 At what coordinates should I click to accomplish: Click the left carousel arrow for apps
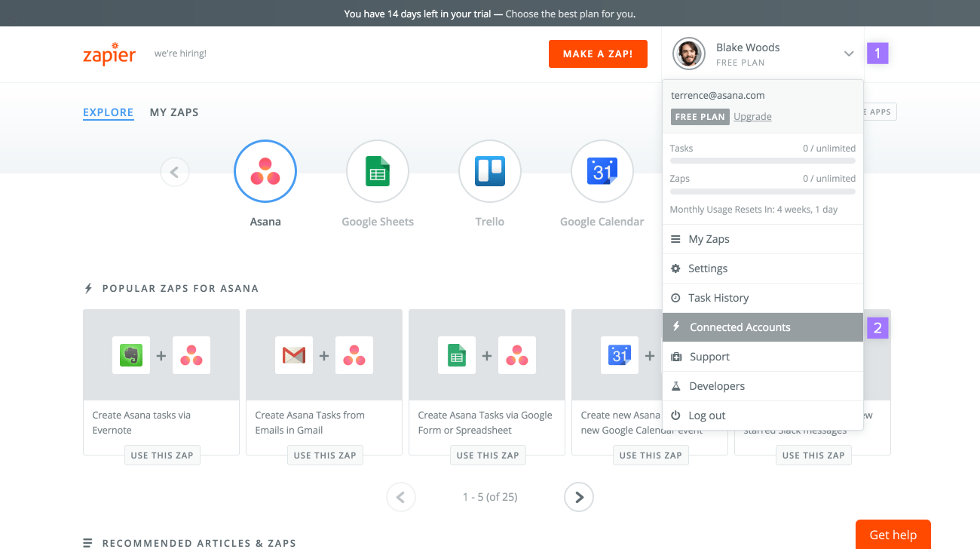pyautogui.click(x=174, y=171)
